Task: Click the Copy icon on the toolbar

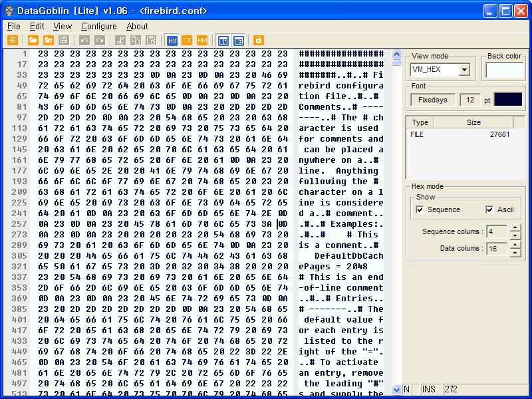Action: click(x=136, y=41)
